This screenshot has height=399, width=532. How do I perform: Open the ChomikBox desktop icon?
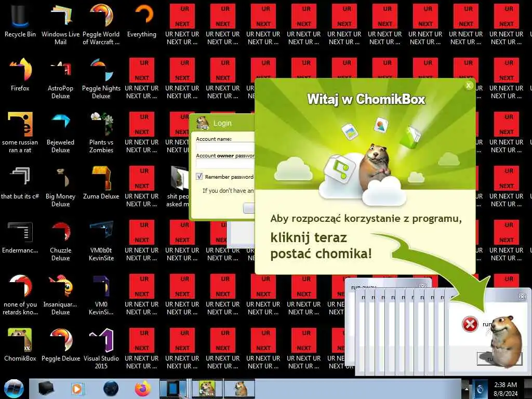pyautogui.click(x=20, y=345)
